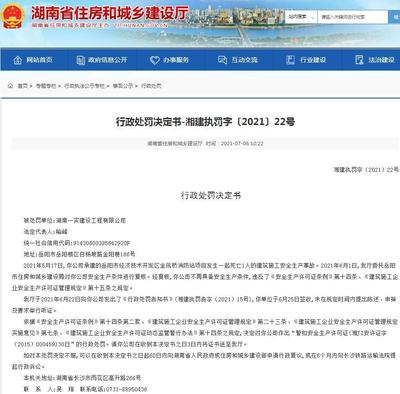Click the page heading 行政处罚决定书-湘建执罚字〔2021〕22号
The image size is (400, 394).
(205, 122)
